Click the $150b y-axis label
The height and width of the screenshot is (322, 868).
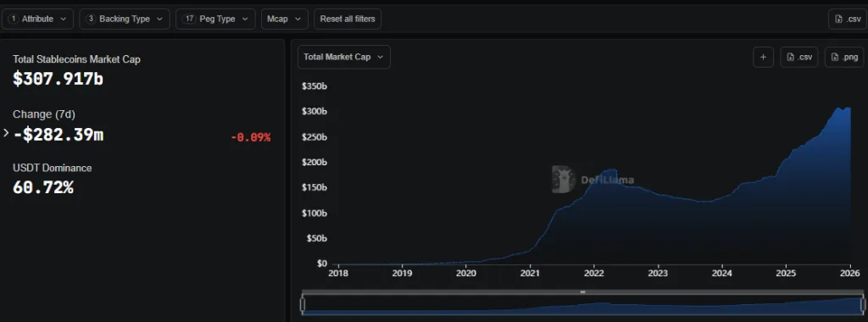coord(314,187)
